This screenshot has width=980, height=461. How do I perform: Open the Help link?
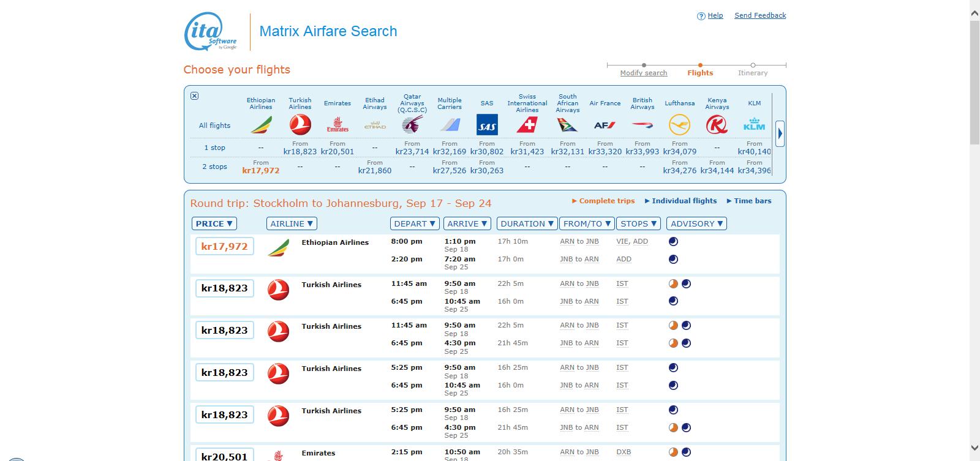click(715, 16)
